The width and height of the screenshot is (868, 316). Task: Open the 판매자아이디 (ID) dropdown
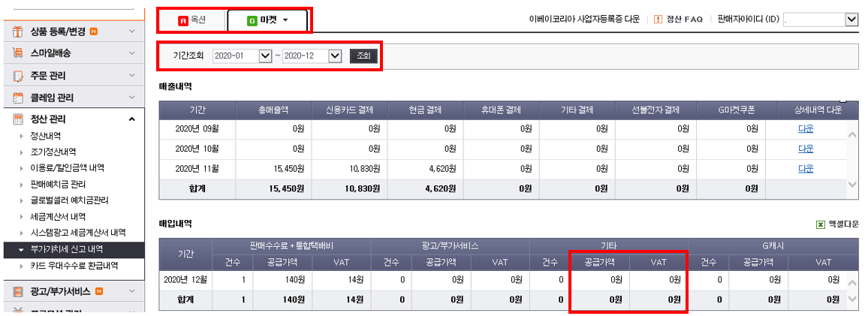click(851, 20)
